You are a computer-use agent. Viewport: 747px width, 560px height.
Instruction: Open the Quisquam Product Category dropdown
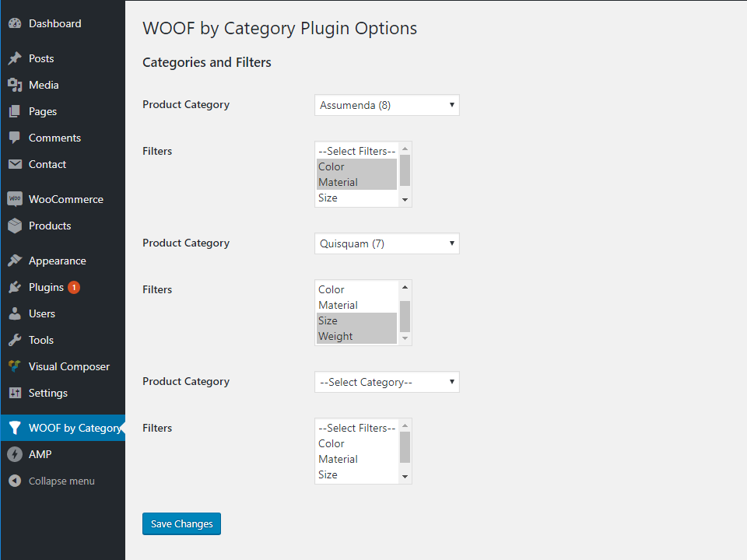[386, 243]
